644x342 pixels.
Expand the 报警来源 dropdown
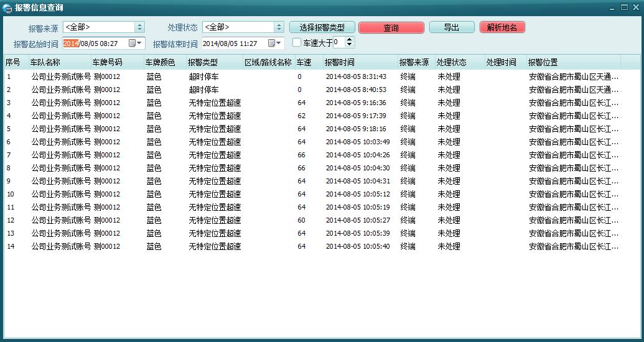(139, 27)
